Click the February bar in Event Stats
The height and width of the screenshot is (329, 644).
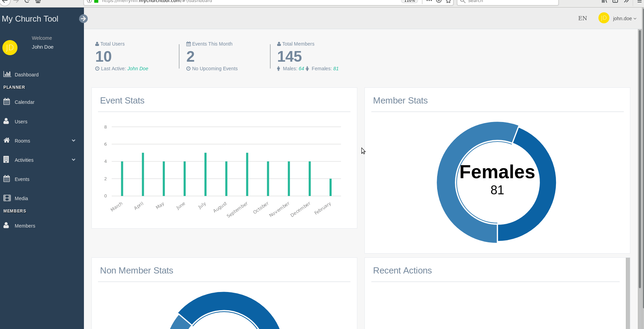(x=331, y=187)
